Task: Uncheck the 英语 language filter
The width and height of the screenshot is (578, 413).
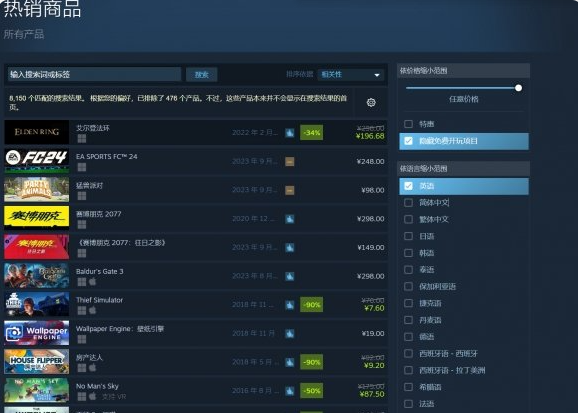Action: click(408, 186)
